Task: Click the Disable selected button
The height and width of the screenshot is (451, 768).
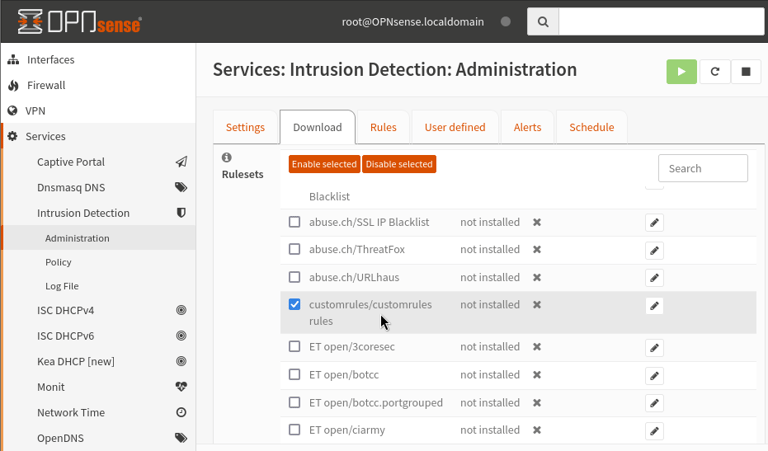Action: coord(399,164)
